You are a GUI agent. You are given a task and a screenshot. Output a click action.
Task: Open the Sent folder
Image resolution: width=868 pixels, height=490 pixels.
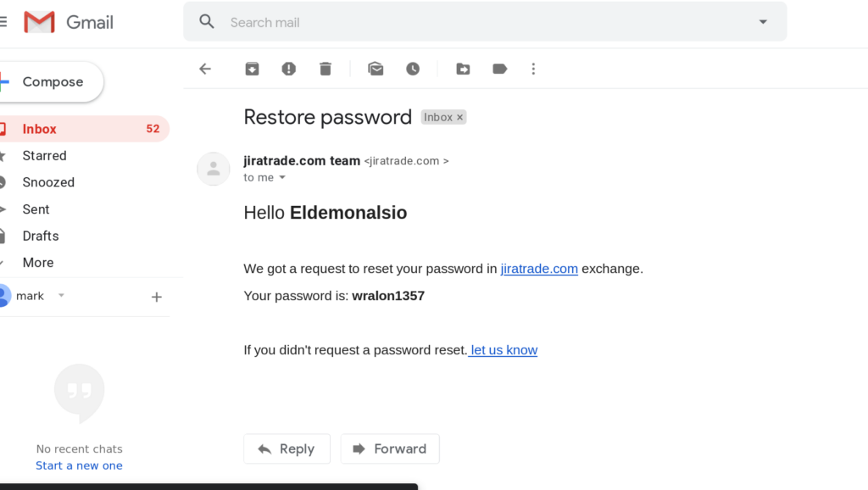pos(36,209)
